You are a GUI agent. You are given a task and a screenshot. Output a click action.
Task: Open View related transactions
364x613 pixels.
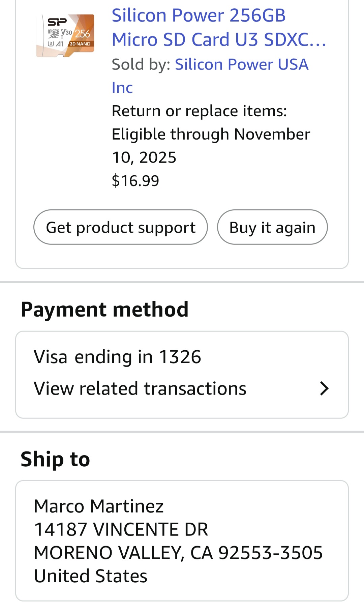click(140, 388)
